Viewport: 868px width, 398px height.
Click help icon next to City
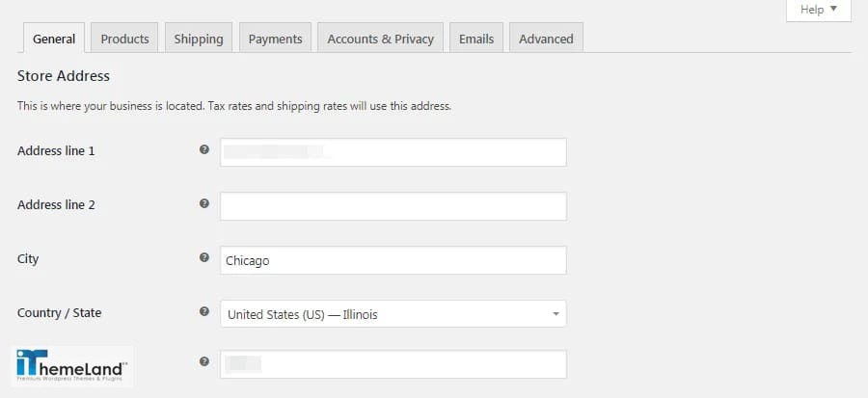[204, 257]
